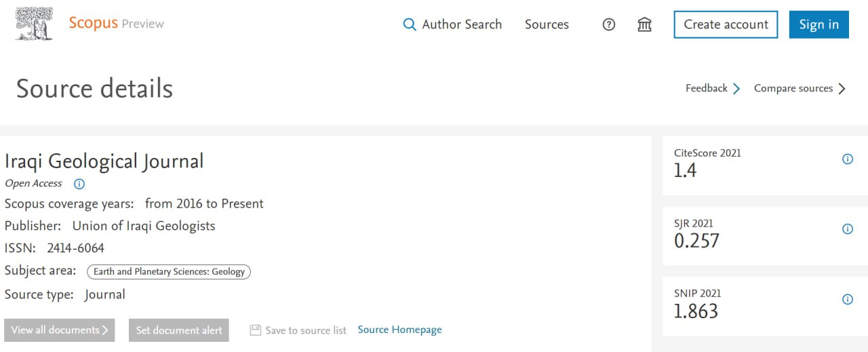Screen dimensions: 868x352
Task: Click the Save to source list disk icon
Action: (x=255, y=330)
